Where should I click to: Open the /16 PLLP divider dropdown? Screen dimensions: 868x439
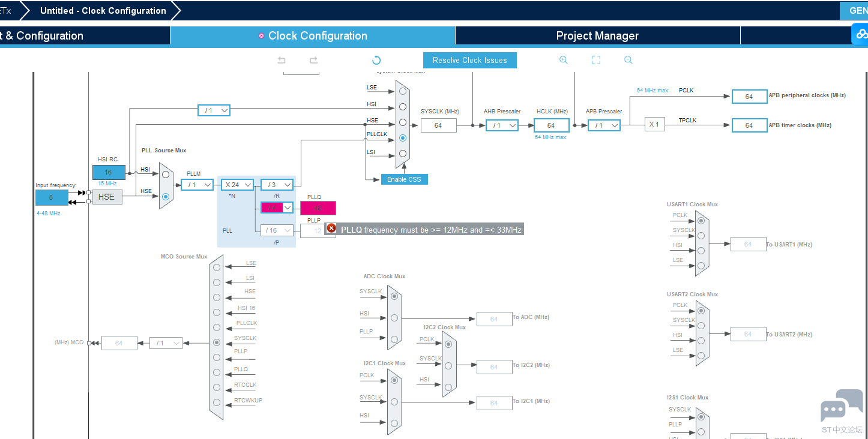(x=277, y=230)
